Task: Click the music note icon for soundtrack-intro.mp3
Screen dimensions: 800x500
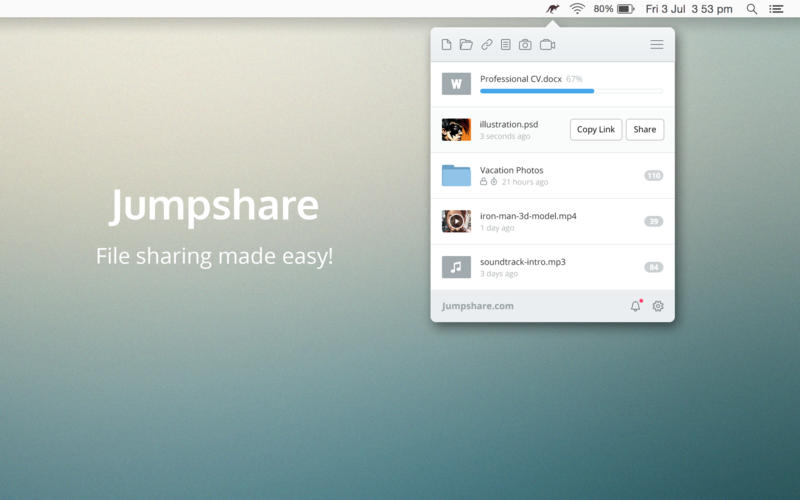Action: (x=456, y=267)
